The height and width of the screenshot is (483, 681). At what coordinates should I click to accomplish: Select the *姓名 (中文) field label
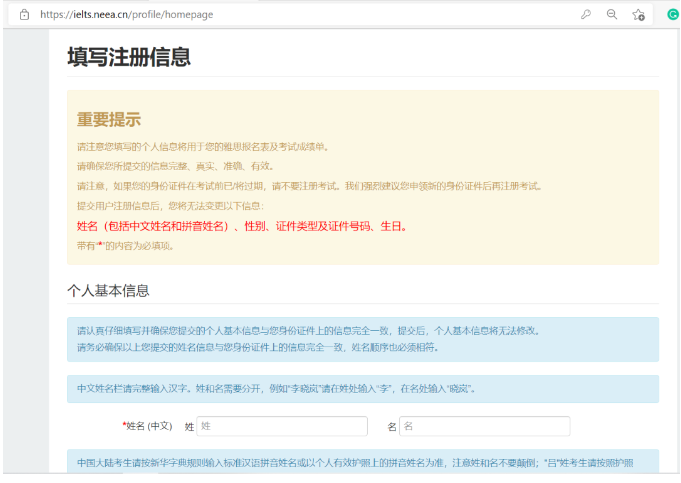pos(147,426)
